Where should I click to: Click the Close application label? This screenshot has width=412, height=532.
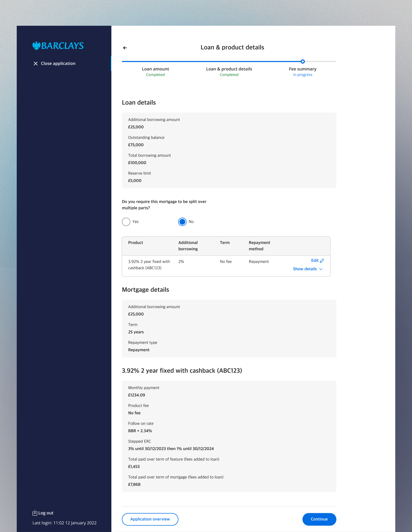(58, 63)
